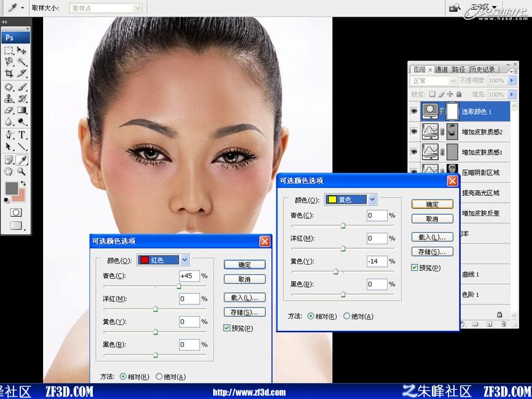Swap foreground and background colors

pyautogui.click(x=23, y=184)
